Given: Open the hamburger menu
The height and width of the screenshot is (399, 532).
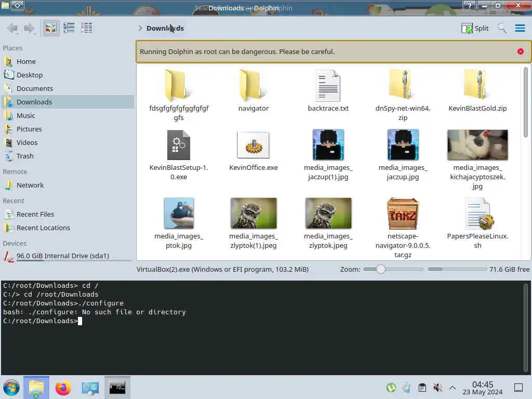Looking at the screenshot, I should pos(520,28).
